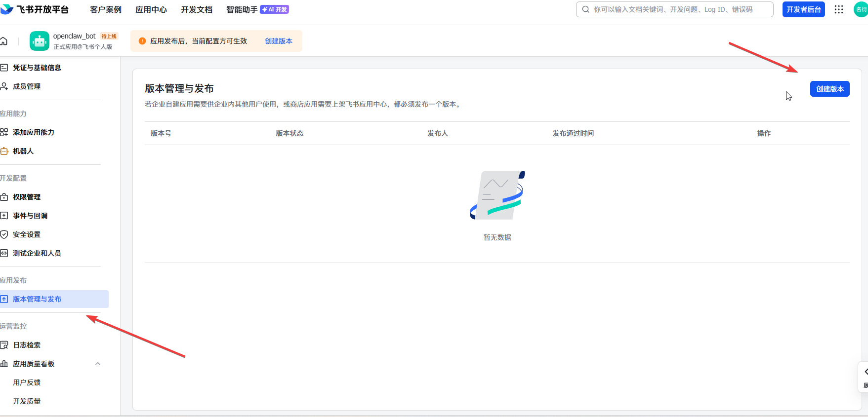Click the orange warning icon in banner

pyautogui.click(x=142, y=41)
